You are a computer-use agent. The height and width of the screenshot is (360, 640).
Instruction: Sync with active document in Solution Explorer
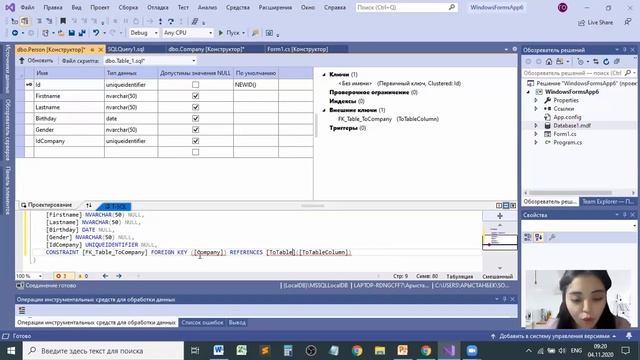tap(596, 62)
